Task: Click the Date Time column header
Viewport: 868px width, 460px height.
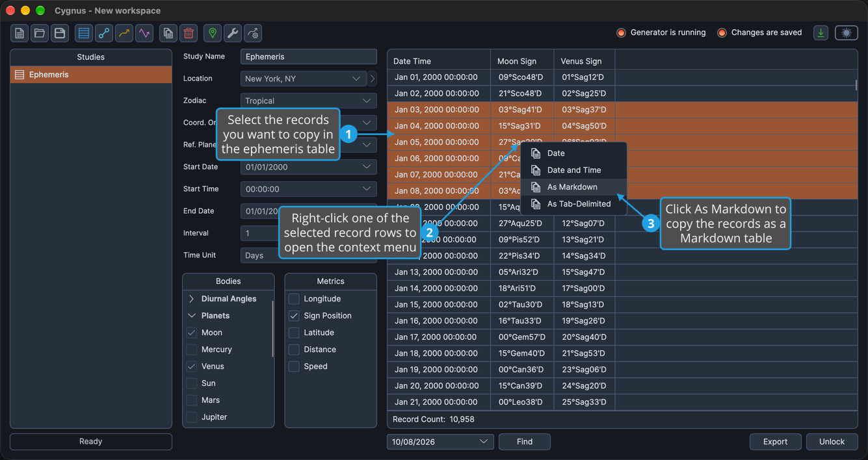Action: 439,61
